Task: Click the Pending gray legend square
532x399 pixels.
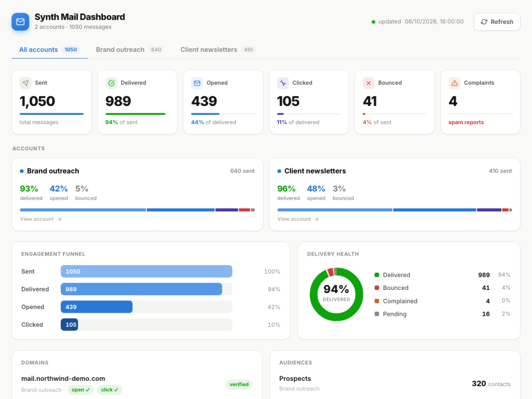Action: pos(377,314)
